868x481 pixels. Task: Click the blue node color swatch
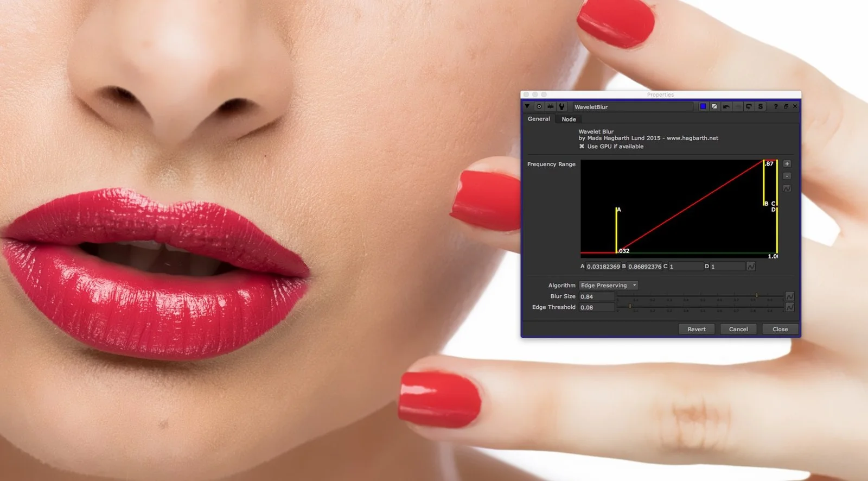click(x=703, y=106)
